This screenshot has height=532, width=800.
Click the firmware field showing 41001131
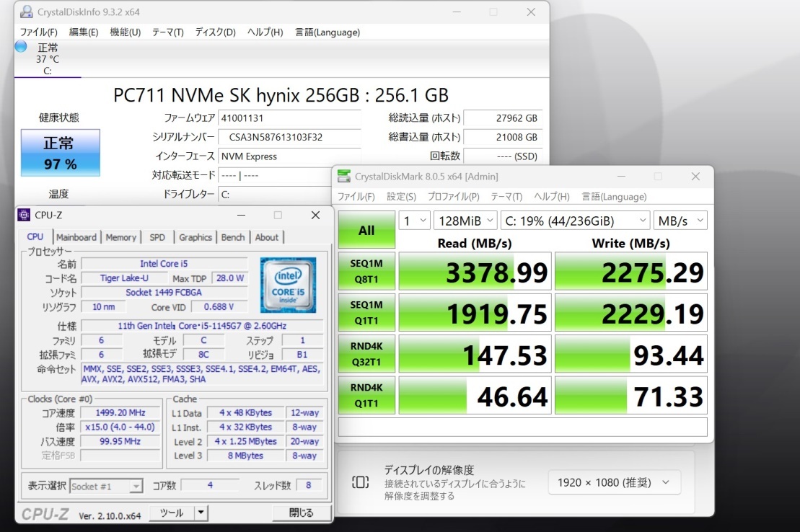point(289,118)
